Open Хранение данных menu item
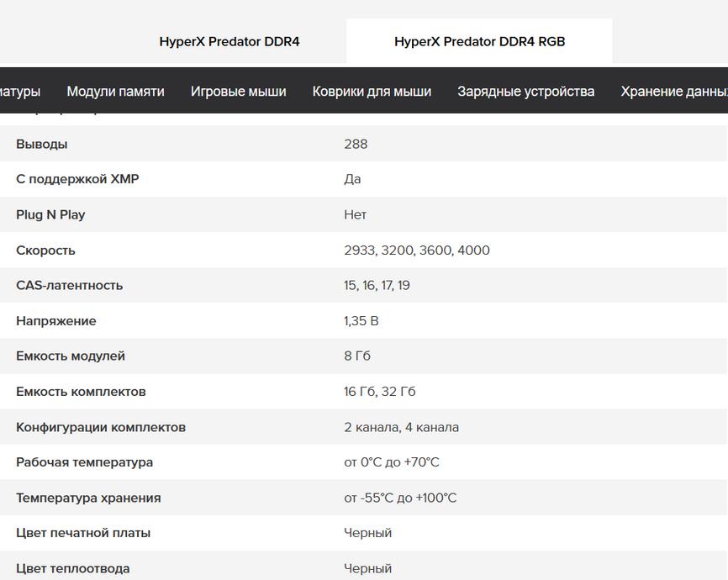 [674, 91]
